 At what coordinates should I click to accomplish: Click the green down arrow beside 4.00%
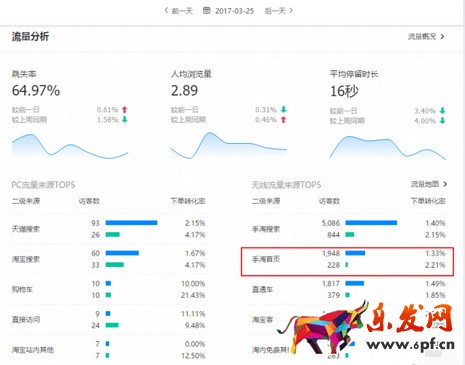(x=442, y=120)
